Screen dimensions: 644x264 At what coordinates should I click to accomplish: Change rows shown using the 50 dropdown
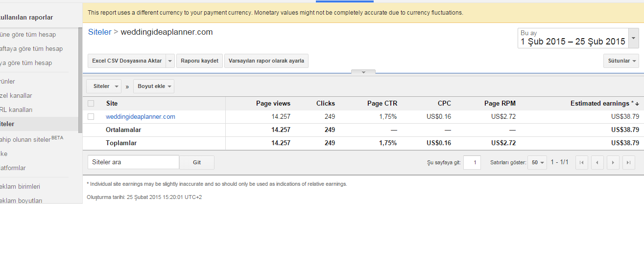coord(537,162)
